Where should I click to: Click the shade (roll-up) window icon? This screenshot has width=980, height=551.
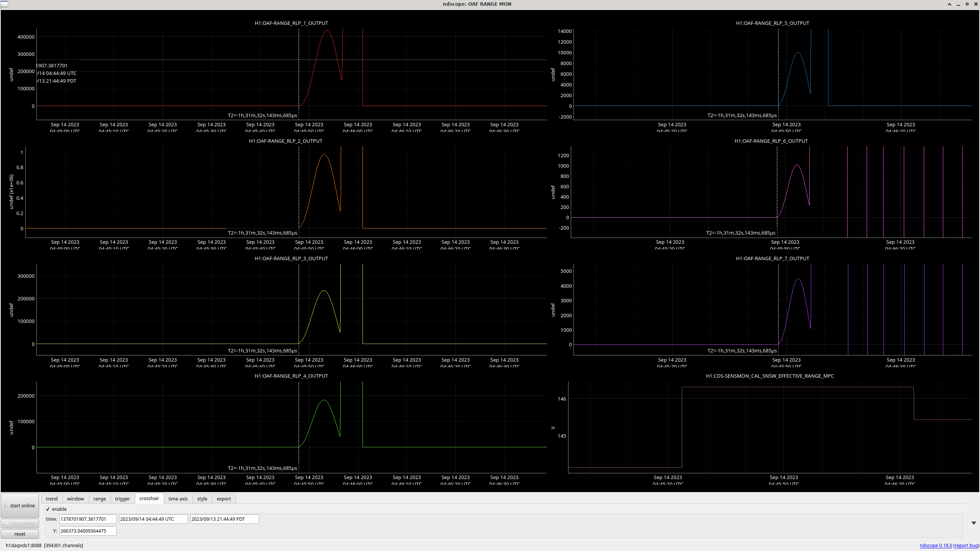(949, 4)
